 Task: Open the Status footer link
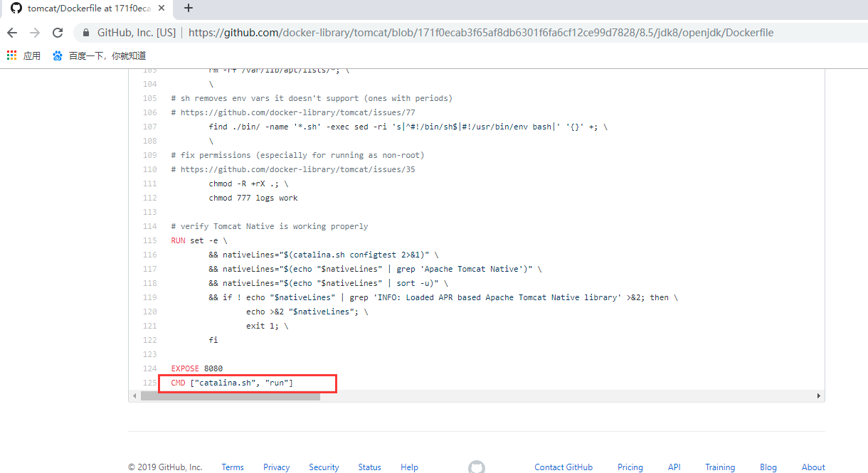pyautogui.click(x=369, y=467)
